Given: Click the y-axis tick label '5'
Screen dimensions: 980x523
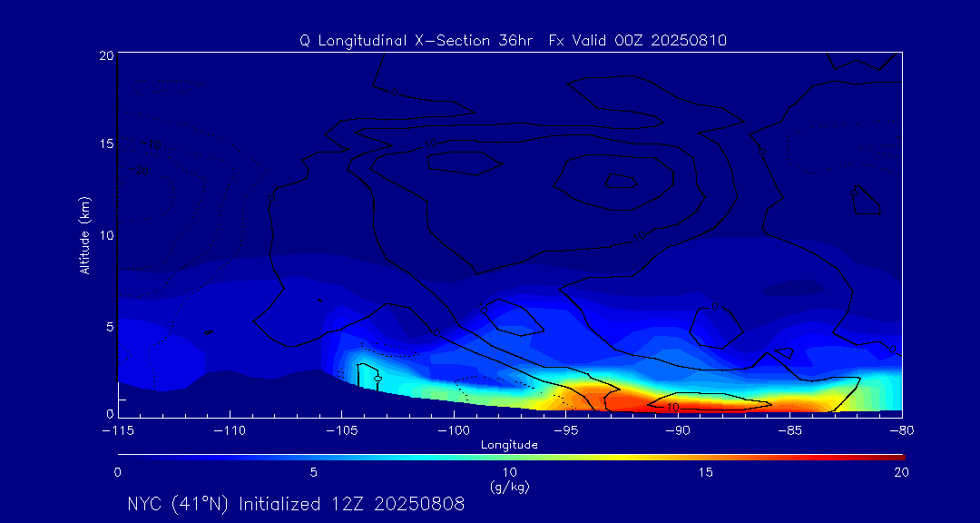Looking at the screenshot, I should (x=108, y=325).
